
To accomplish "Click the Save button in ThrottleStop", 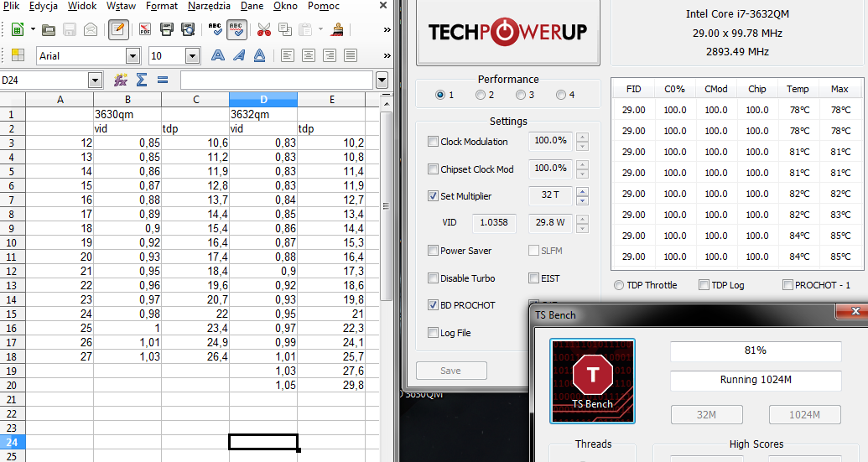I will [451, 371].
